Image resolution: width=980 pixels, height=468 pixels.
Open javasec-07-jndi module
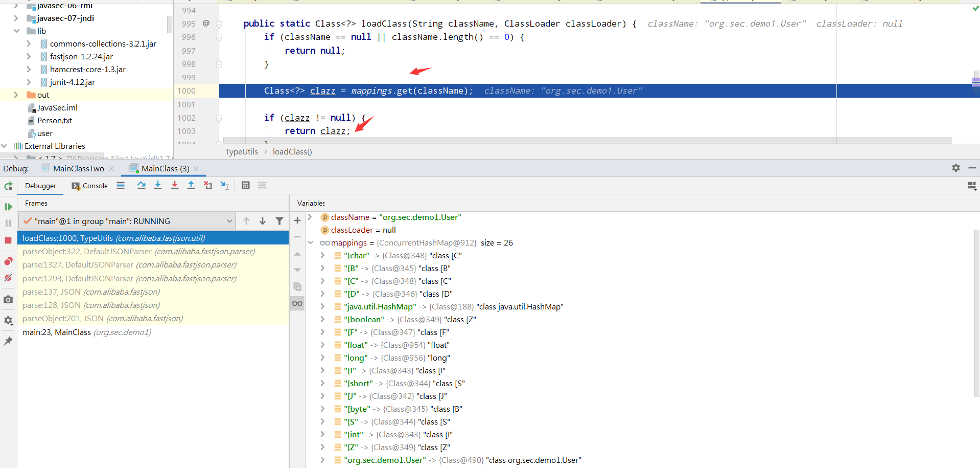click(65, 18)
